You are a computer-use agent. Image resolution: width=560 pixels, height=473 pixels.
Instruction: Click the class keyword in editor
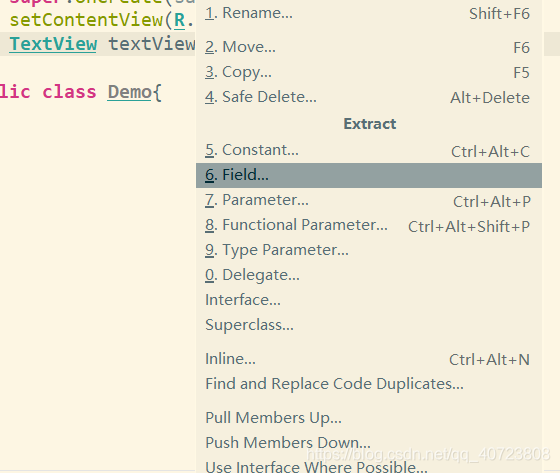tap(69, 92)
